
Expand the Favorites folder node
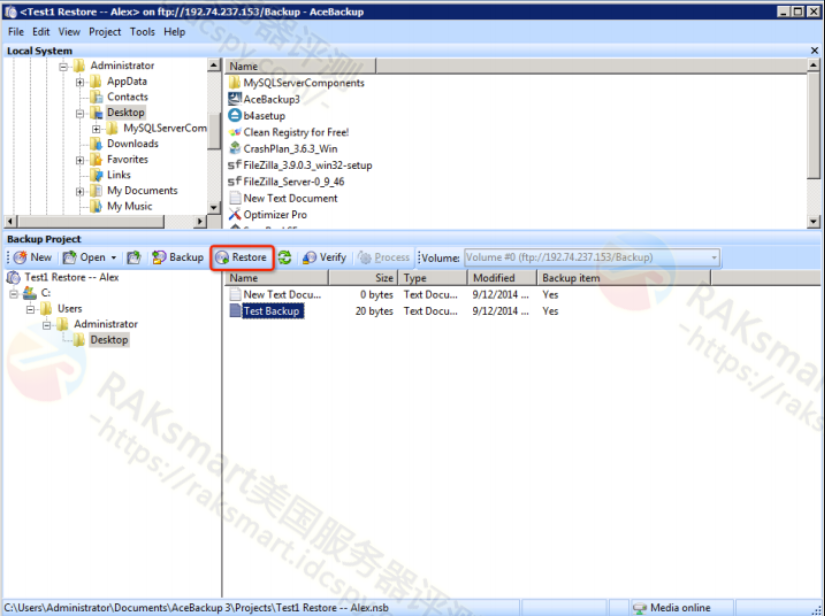click(x=80, y=160)
